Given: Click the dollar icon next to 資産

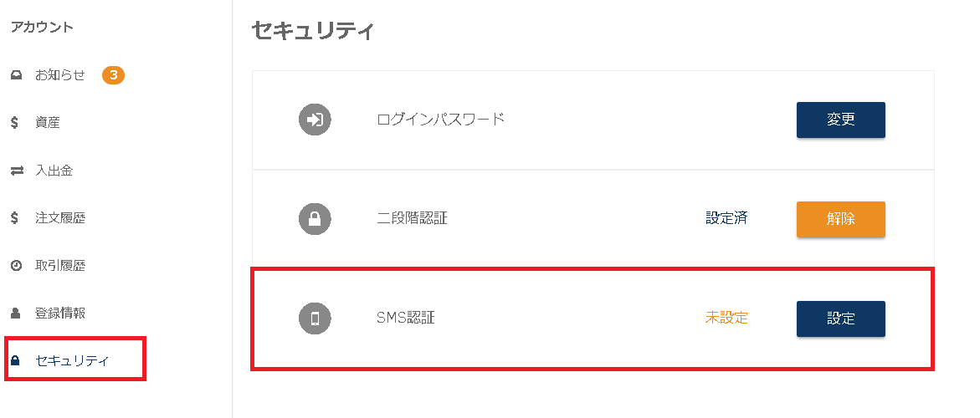Looking at the screenshot, I should [x=15, y=123].
